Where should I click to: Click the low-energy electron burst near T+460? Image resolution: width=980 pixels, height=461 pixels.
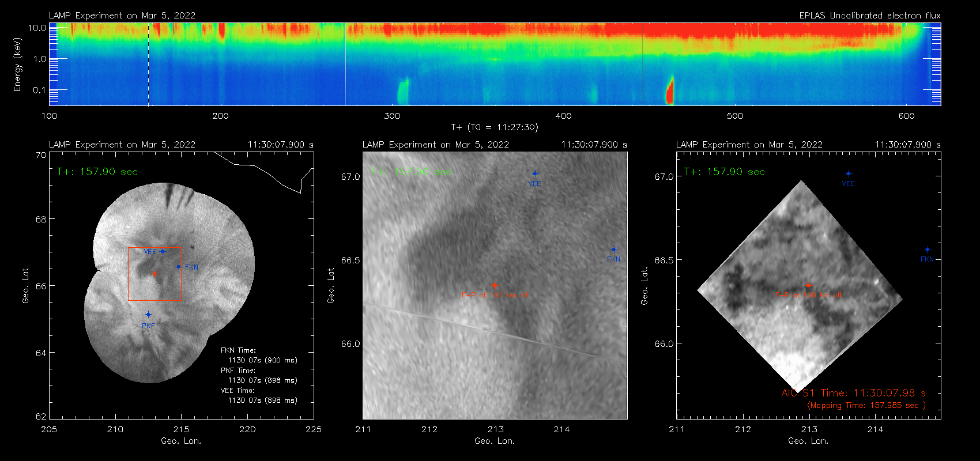click(670, 90)
